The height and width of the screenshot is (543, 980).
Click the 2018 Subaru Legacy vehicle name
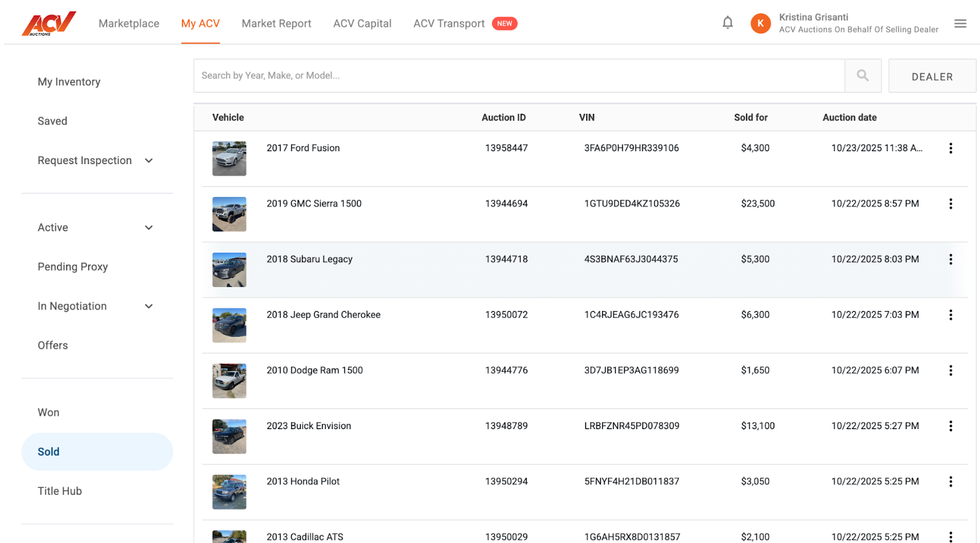point(309,260)
